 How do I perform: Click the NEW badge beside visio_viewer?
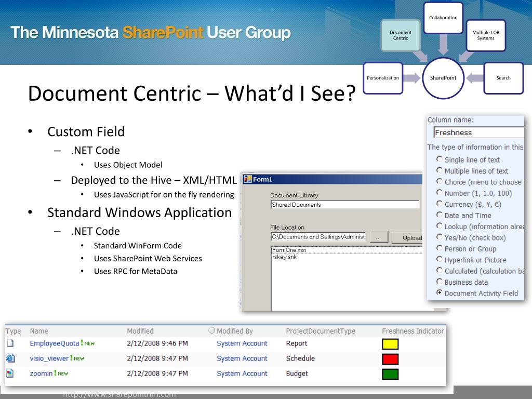(x=77, y=358)
